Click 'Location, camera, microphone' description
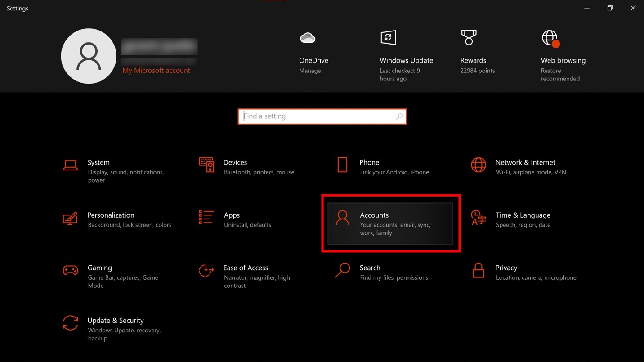The width and height of the screenshot is (644, 362). click(x=536, y=277)
